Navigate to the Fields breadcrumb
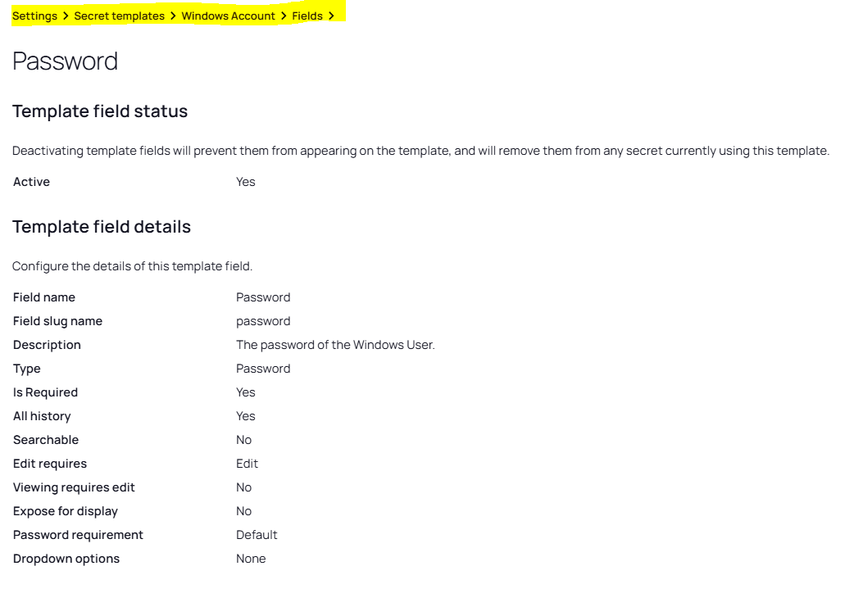Viewport: 863px width, 616px height. click(x=307, y=16)
